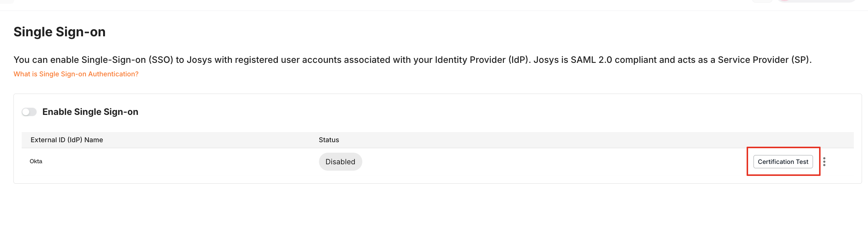868x247 pixels.
Task: Click the Status column header
Action: [x=329, y=140]
